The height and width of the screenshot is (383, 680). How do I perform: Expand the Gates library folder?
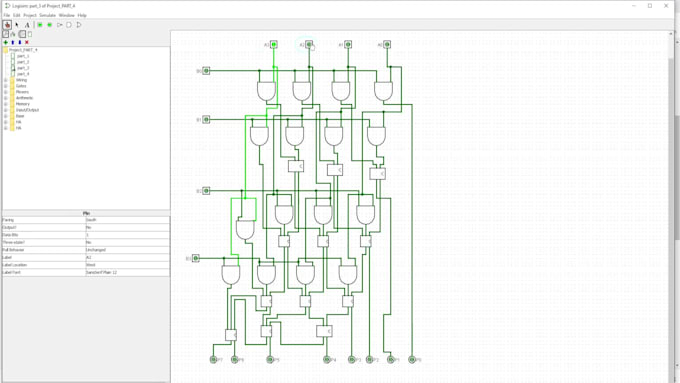click(x=6, y=86)
